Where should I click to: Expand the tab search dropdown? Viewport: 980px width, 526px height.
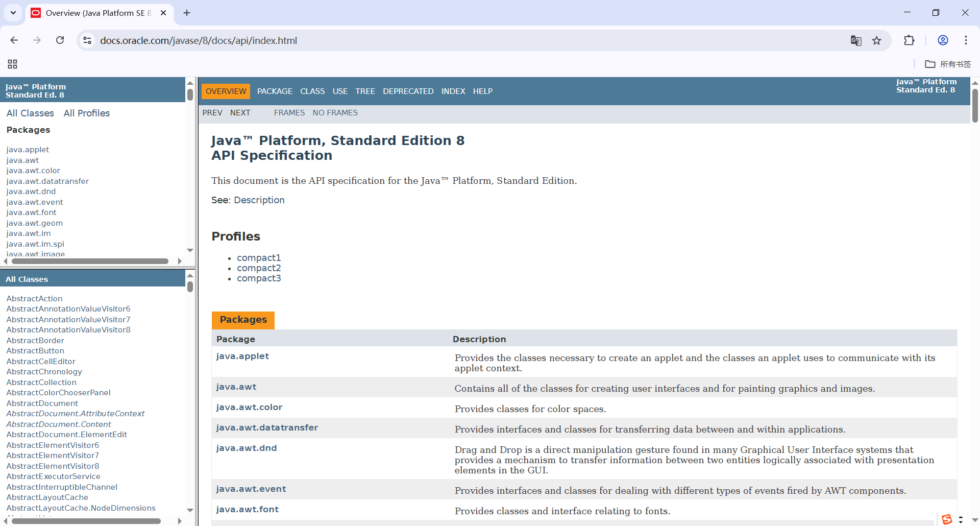pyautogui.click(x=13, y=13)
